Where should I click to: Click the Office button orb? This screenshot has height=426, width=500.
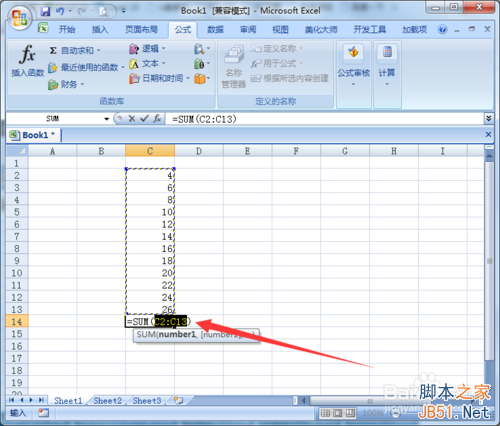19,17
